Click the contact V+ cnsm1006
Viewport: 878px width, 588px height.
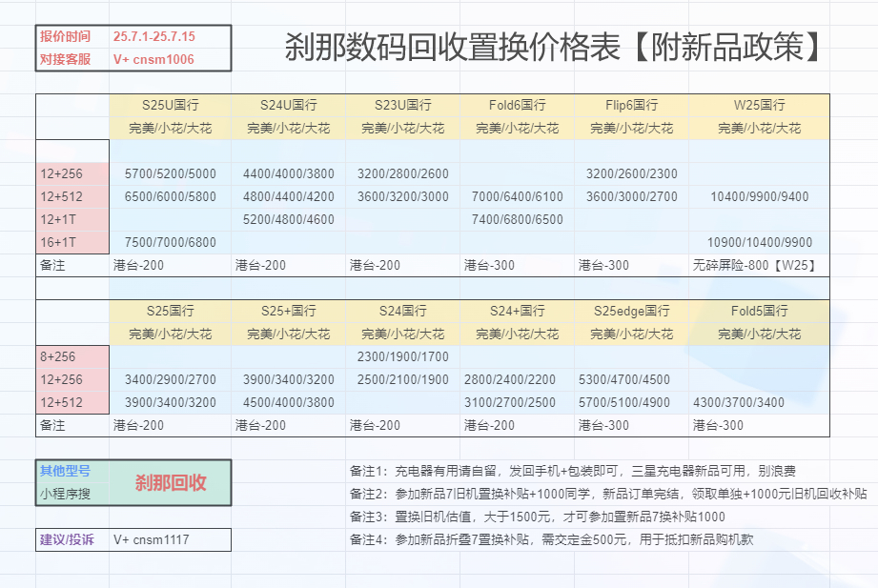coord(153,59)
